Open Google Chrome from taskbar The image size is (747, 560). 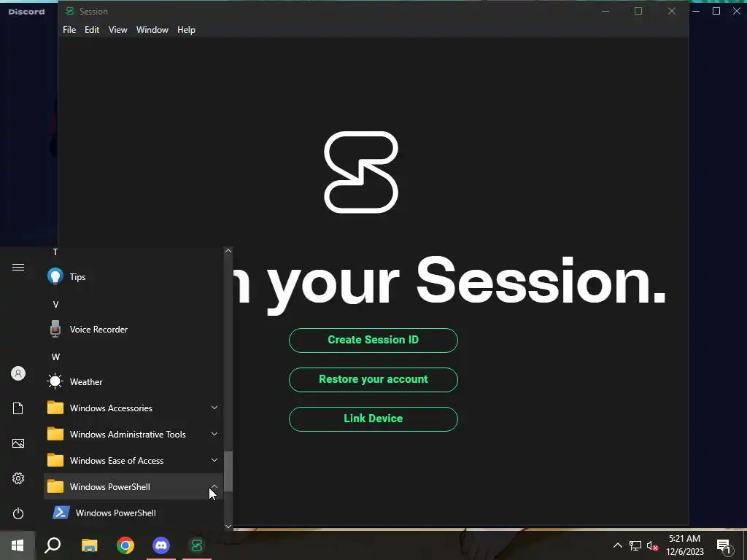pyautogui.click(x=125, y=545)
